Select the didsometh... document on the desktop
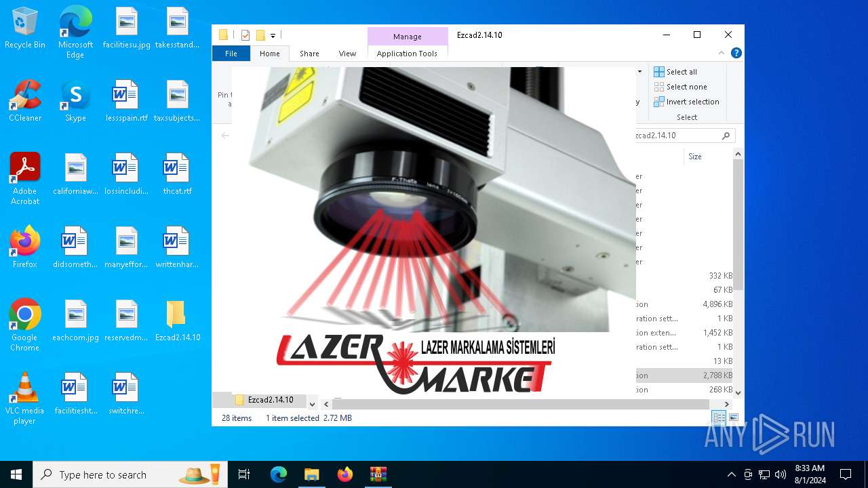The width and height of the screenshot is (868, 488). pyautogui.click(x=75, y=247)
